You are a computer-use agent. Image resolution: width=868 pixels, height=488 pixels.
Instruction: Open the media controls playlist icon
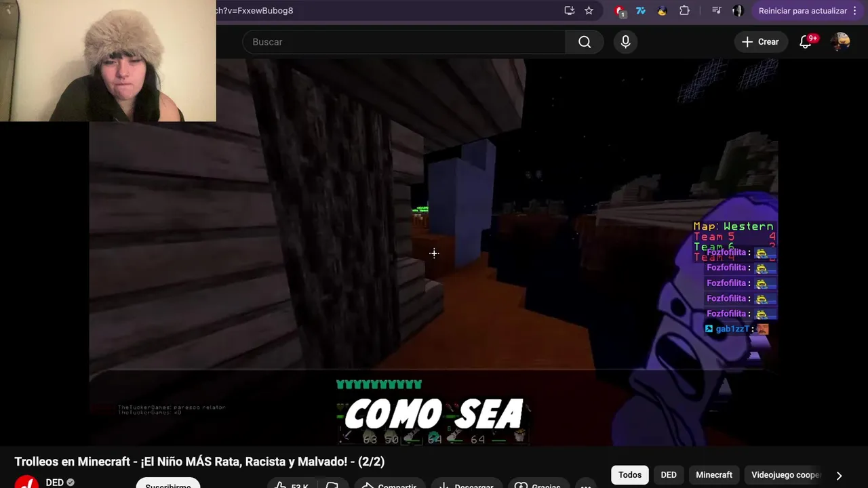[x=716, y=11]
